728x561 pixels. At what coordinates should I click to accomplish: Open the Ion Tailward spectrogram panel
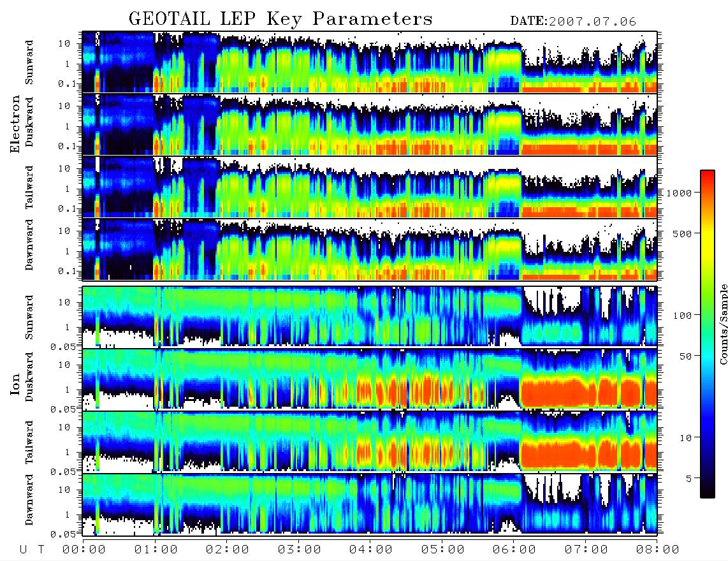(370, 441)
